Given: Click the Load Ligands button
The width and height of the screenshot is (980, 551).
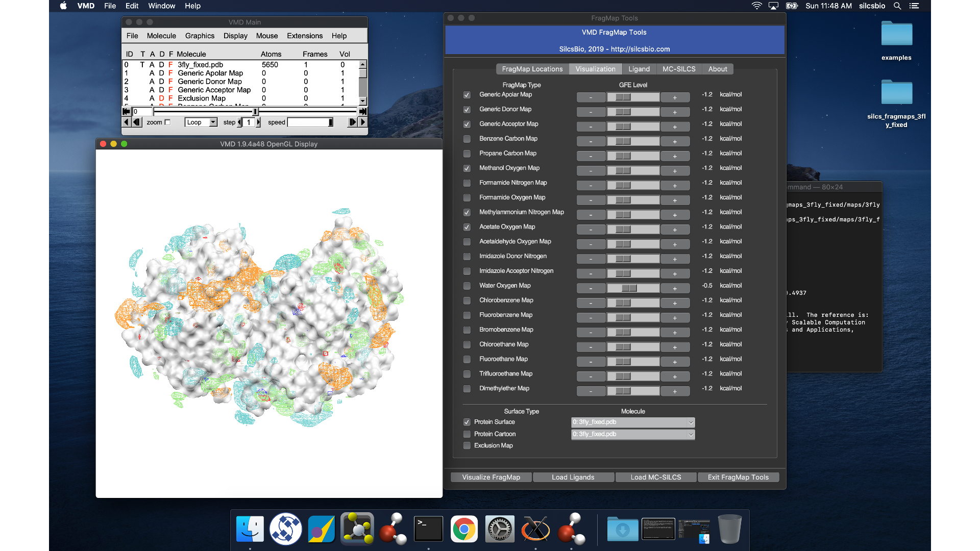Looking at the screenshot, I should point(572,477).
